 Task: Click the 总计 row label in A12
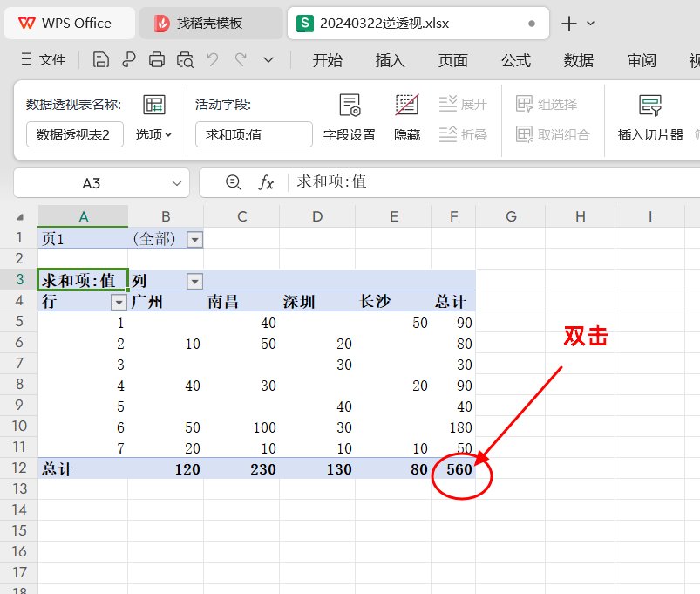point(83,469)
